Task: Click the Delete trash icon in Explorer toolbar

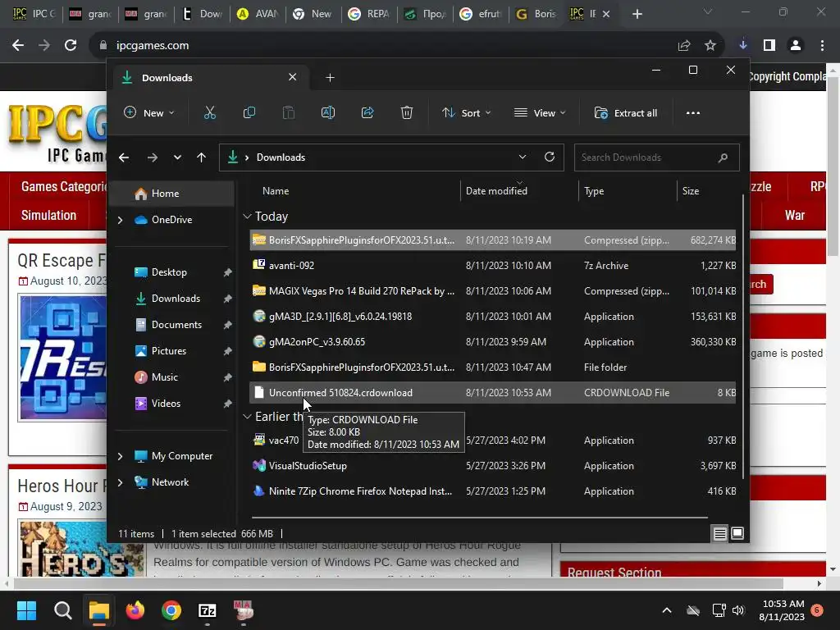Action: pyautogui.click(x=407, y=112)
